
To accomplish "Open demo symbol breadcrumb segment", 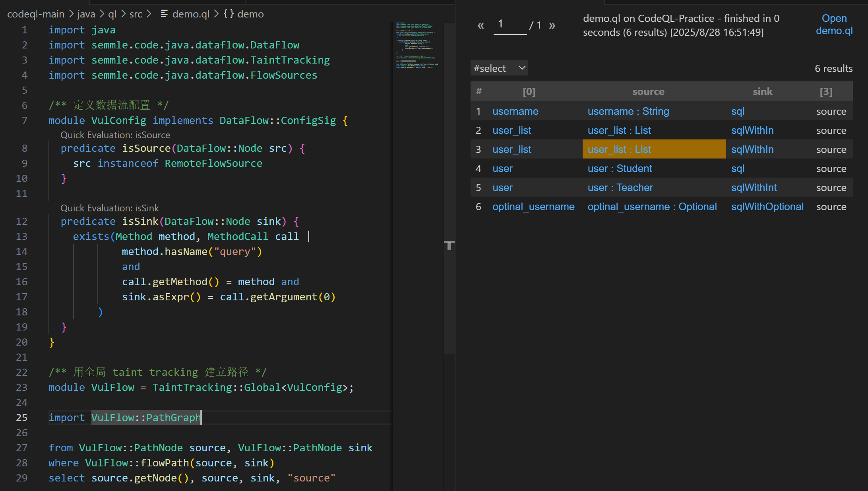I will click(x=250, y=14).
